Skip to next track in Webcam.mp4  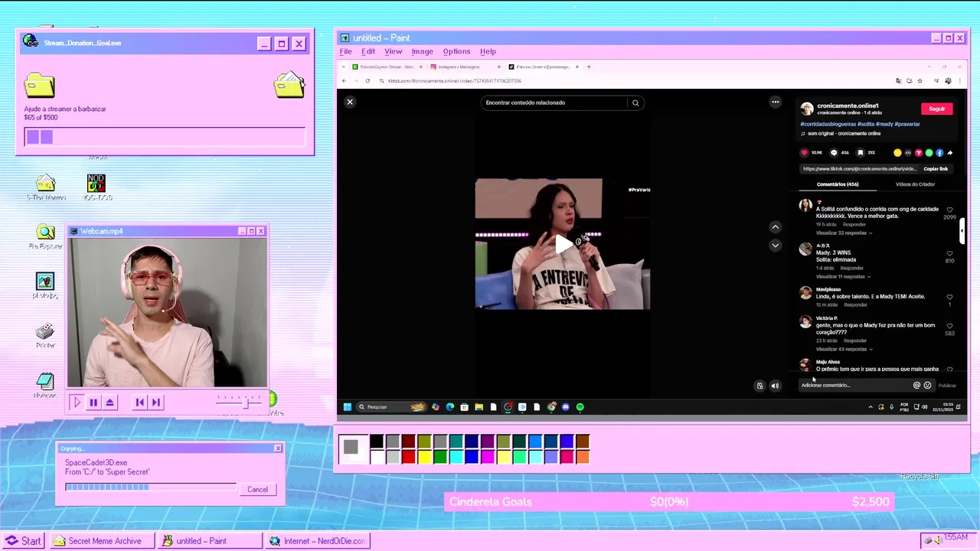[156, 402]
